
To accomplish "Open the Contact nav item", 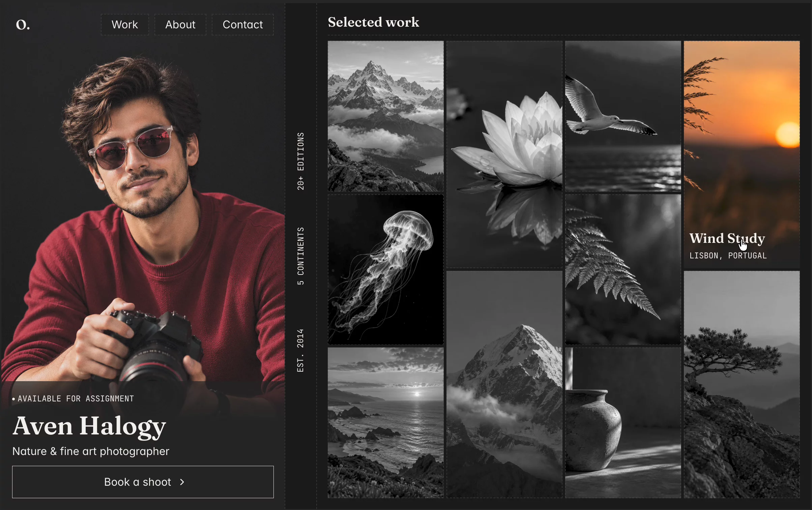I will click(243, 25).
